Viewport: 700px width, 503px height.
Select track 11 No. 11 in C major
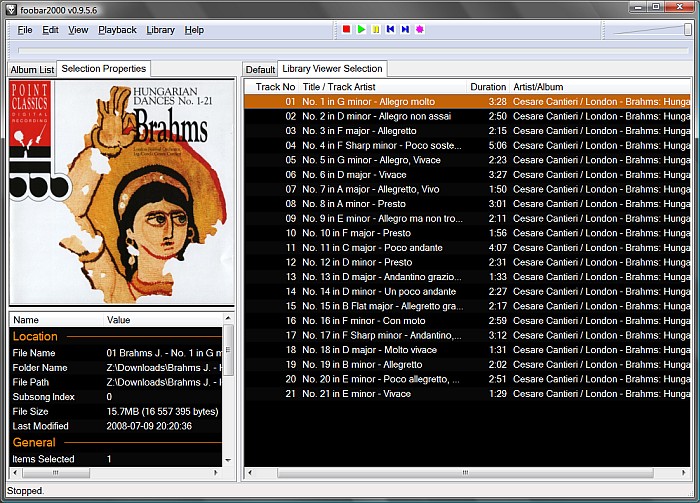[x=467, y=248]
